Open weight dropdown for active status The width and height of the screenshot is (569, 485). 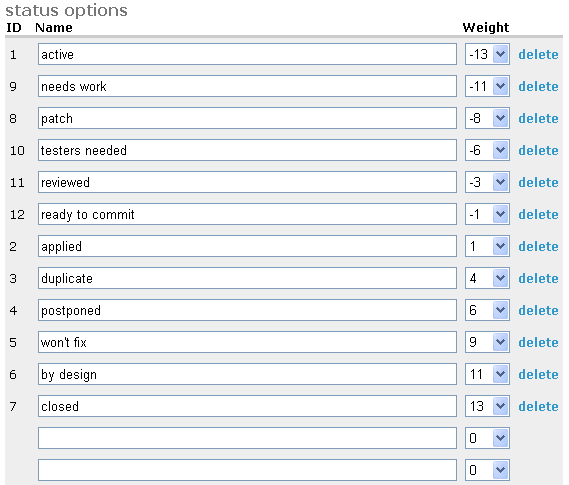tap(487, 54)
